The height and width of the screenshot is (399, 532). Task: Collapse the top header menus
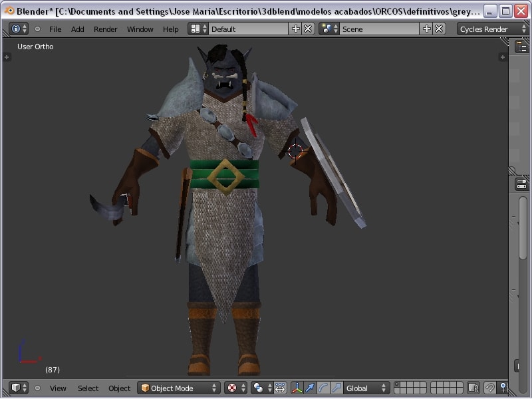pos(37,29)
